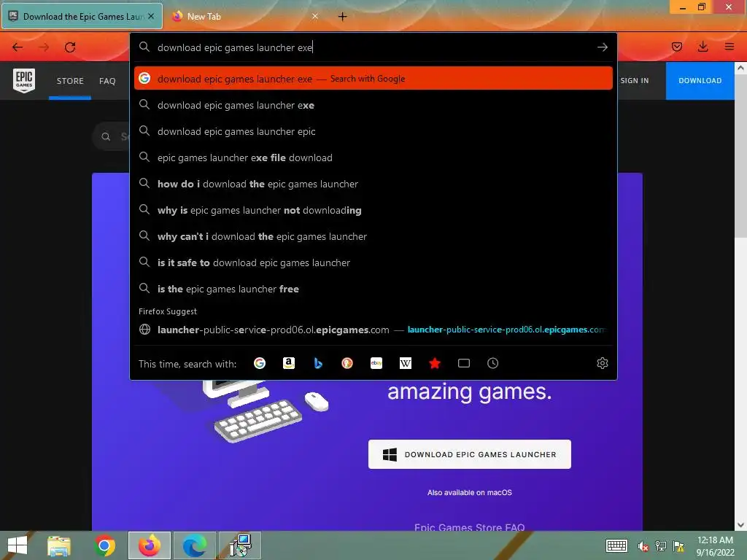Close the New Tab tab
Viewport: 747px width, 560px height.
(x=315, y=16)
